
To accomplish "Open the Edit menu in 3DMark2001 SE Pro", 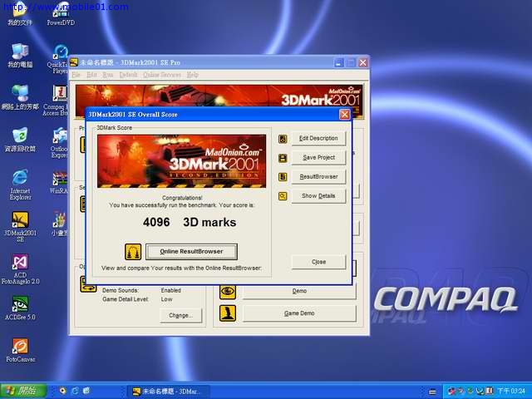I will click(91, 75).
